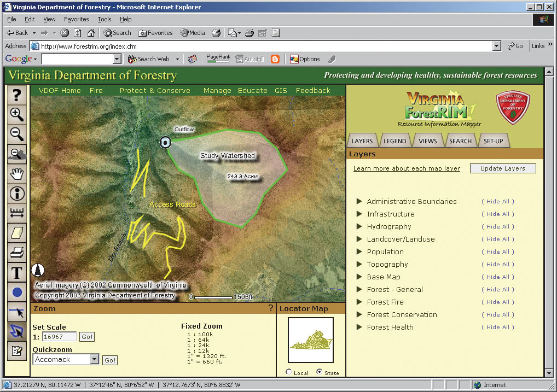557x392 pixels.
Task: Click the browser Refresh icon
Action: pos(78,33)
